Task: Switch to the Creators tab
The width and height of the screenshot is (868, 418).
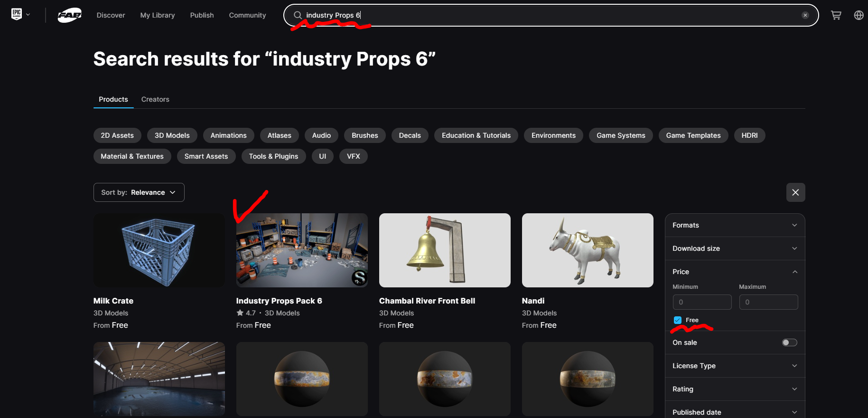Action: [x=155, y=99]
